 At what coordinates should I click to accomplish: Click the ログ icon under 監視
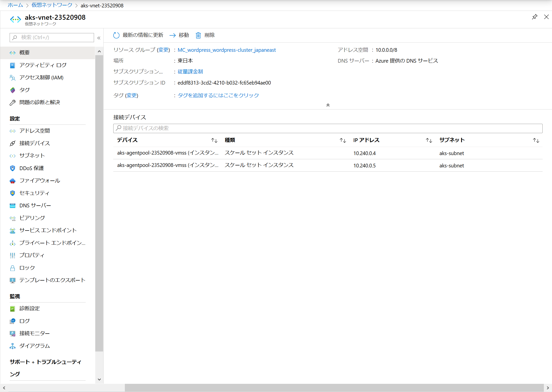pyautogui.click(x=13, y=321)
